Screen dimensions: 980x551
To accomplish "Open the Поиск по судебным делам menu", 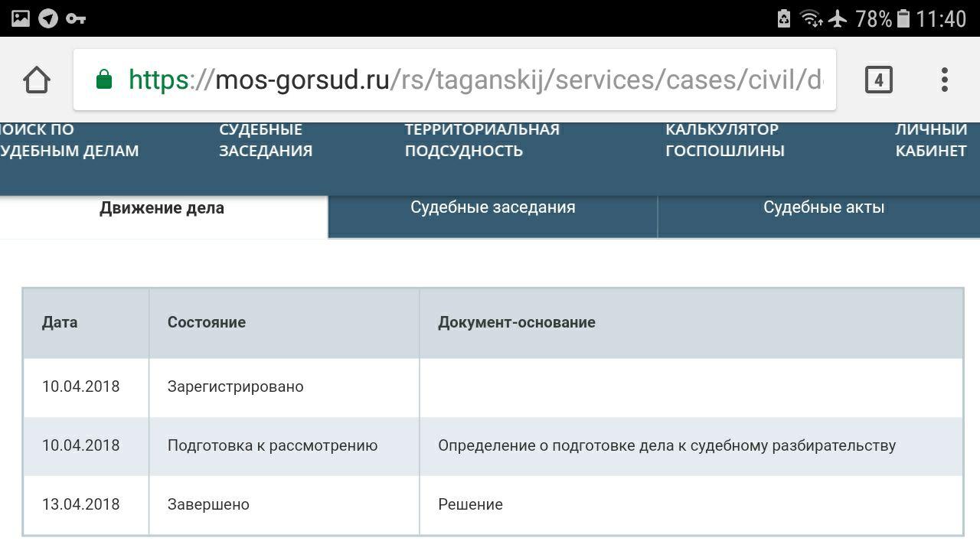I will click(70, 140).
